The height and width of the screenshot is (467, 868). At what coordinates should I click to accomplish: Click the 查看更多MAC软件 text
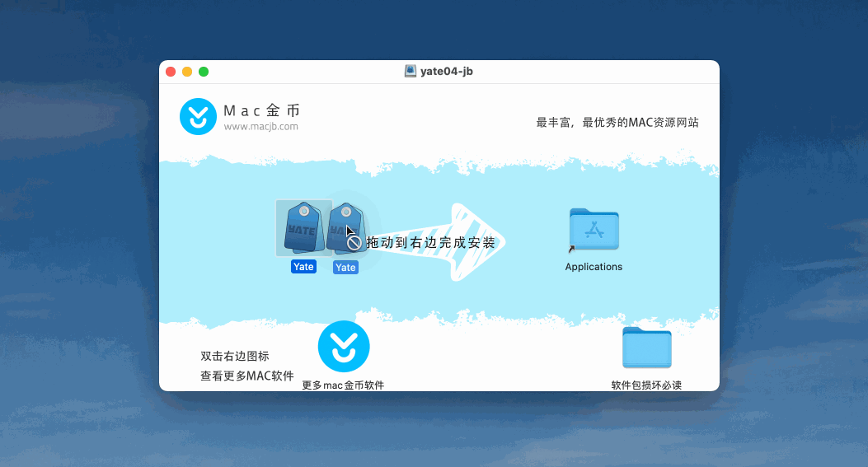247,376
